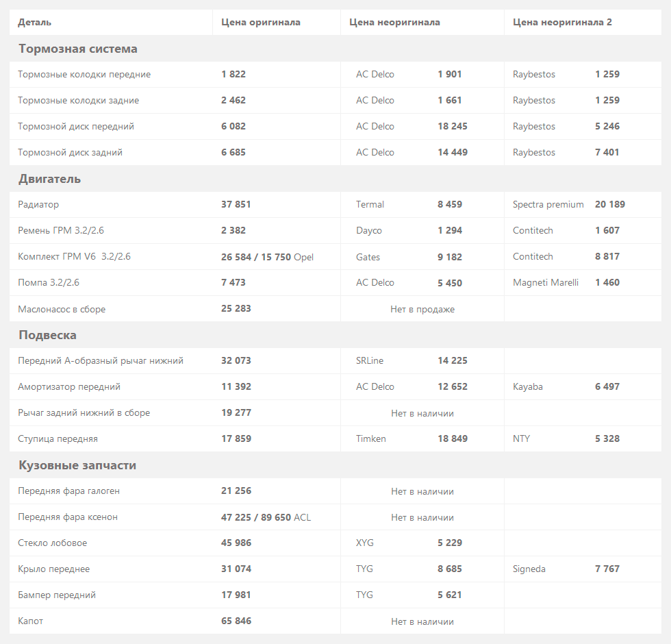Click AC Delco price '18 245'
Screen dimensions: 671x644
(x=453, y=126)
